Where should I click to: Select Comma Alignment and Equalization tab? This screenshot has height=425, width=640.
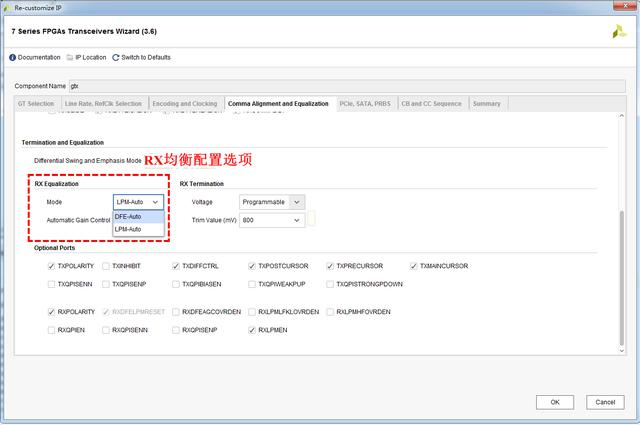278,104
